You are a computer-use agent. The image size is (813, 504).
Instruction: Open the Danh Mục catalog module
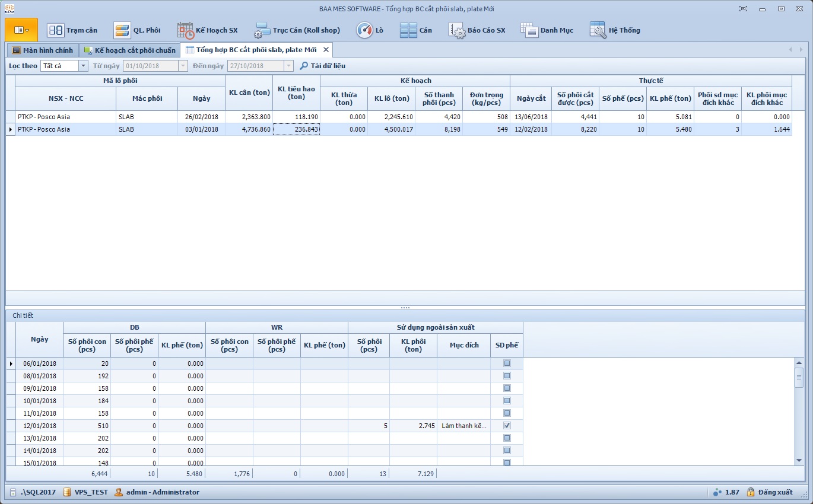point(547,30)
